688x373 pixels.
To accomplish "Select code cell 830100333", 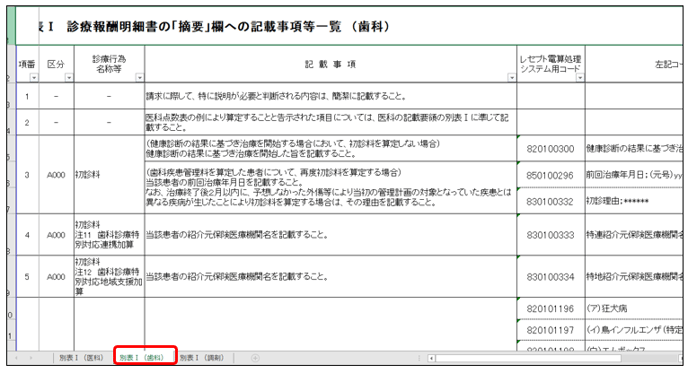I will point(551,235).
